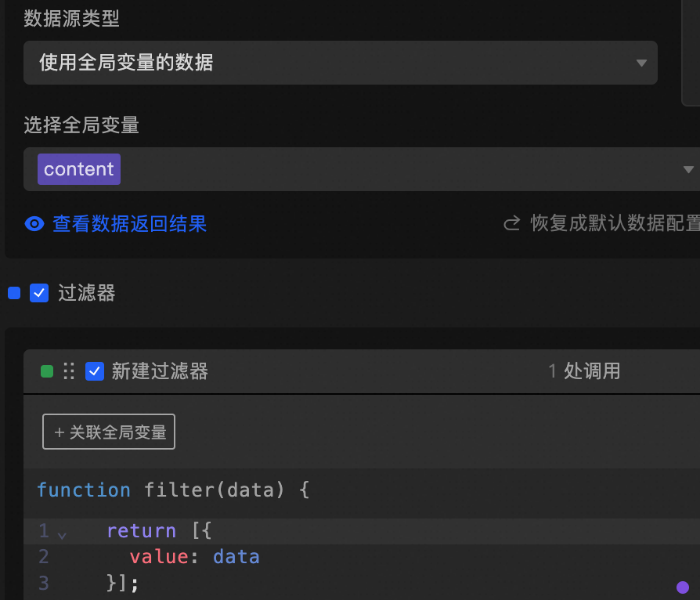The image size is (700, 600).
Task: Click the 新建过滤器 filter title
Action: click(160, 371)
